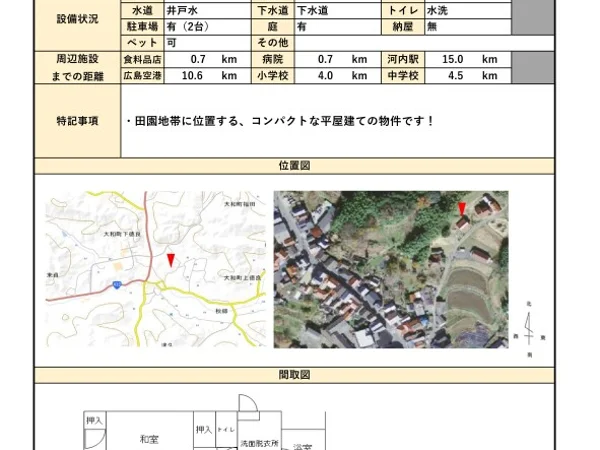Open the road map image
The width and height of the screenshot is (600, 450).
click(x=156, y=269)
